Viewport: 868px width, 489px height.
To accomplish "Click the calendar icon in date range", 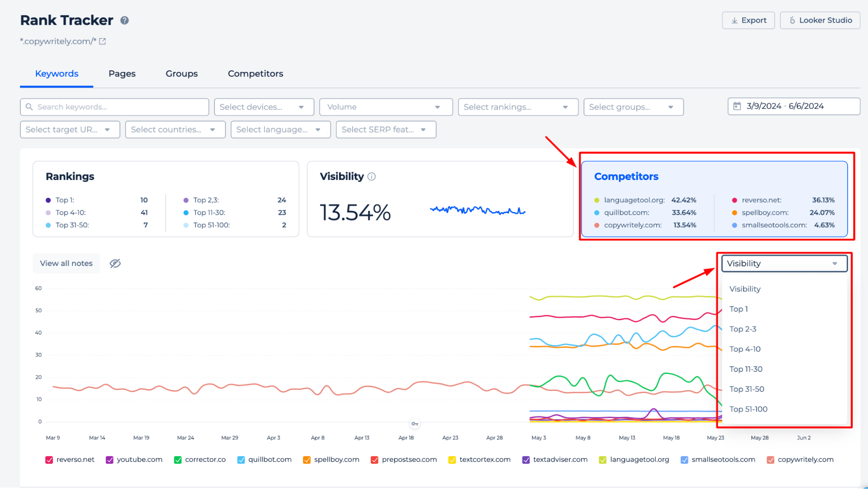I will pos(737,106).
